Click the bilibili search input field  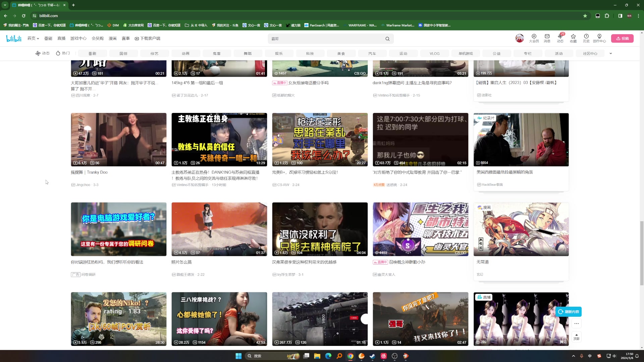tap(327, 39)
